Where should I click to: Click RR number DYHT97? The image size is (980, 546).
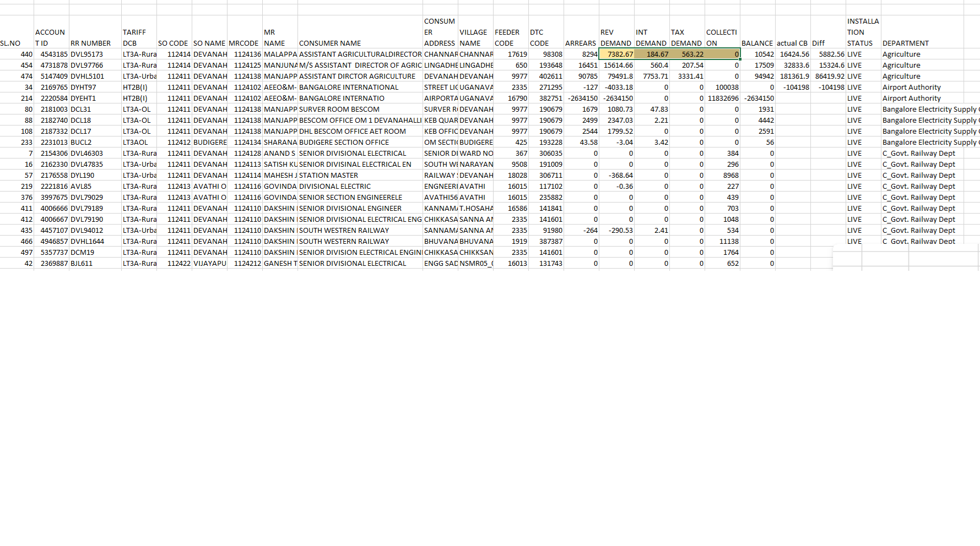pos(95,87)
